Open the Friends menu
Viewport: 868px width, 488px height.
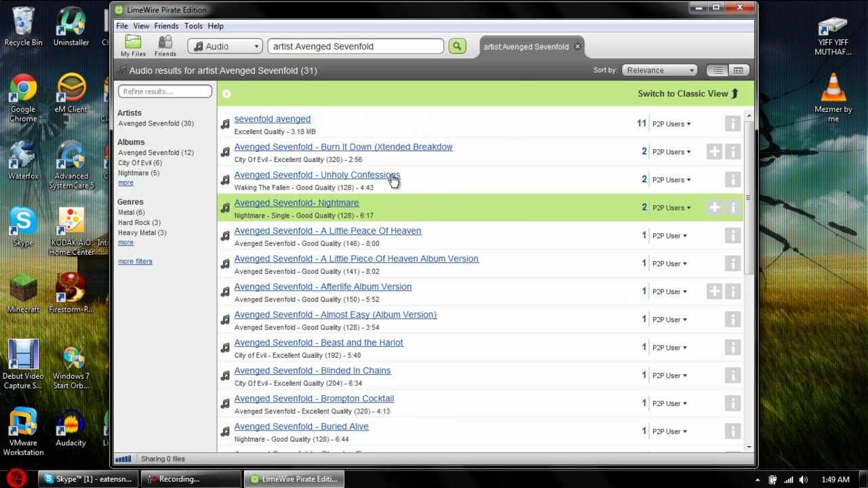point(166,26)
